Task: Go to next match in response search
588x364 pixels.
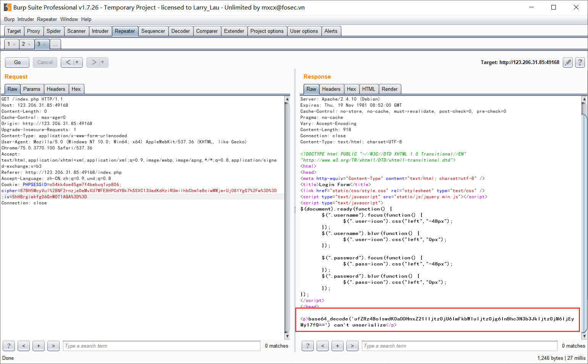Action: [352, 346]
